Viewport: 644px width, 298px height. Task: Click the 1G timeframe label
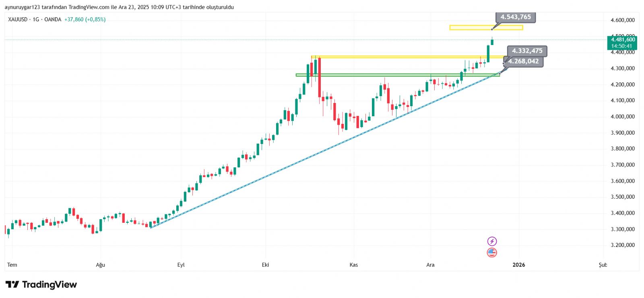coord(36,19)
